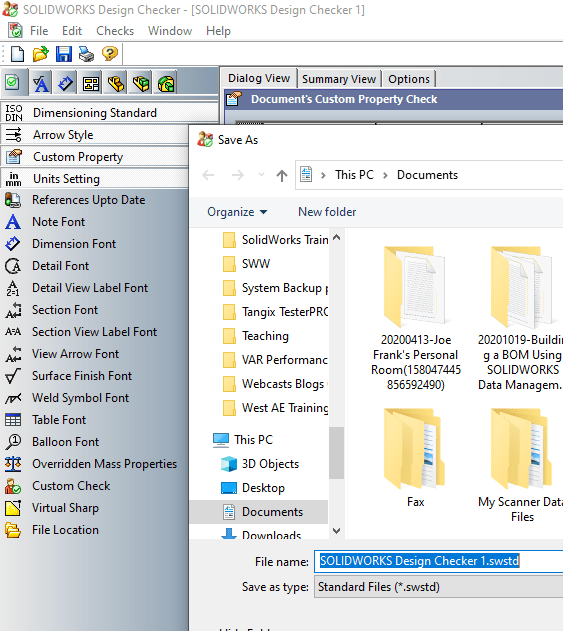
Task: Expand the Documents breadcrumb chevron
Action: point(385,175)
